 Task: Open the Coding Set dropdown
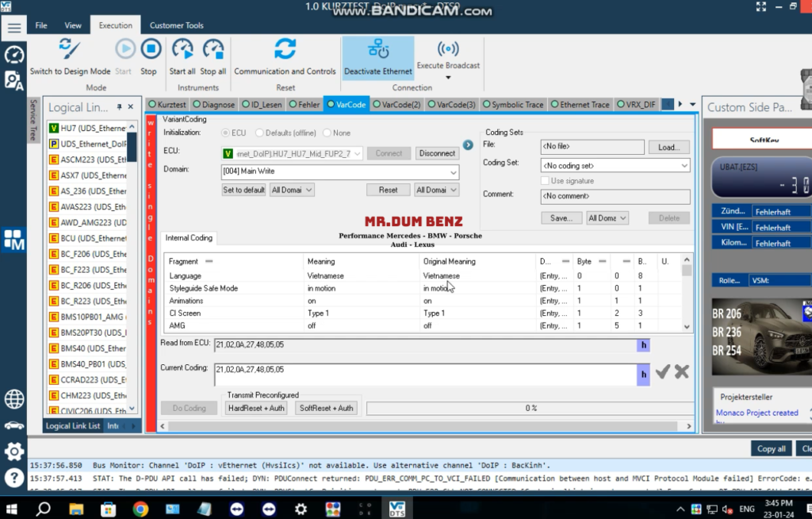(684, 166)
